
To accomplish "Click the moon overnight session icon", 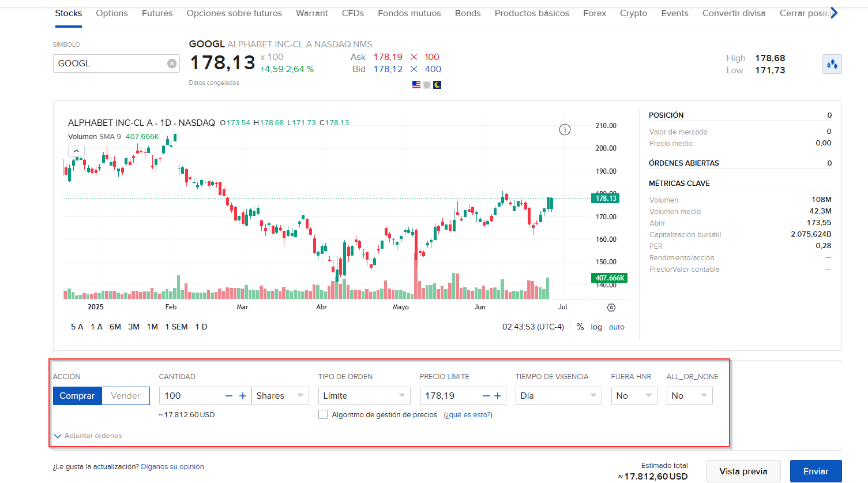I will coord(437,84).
